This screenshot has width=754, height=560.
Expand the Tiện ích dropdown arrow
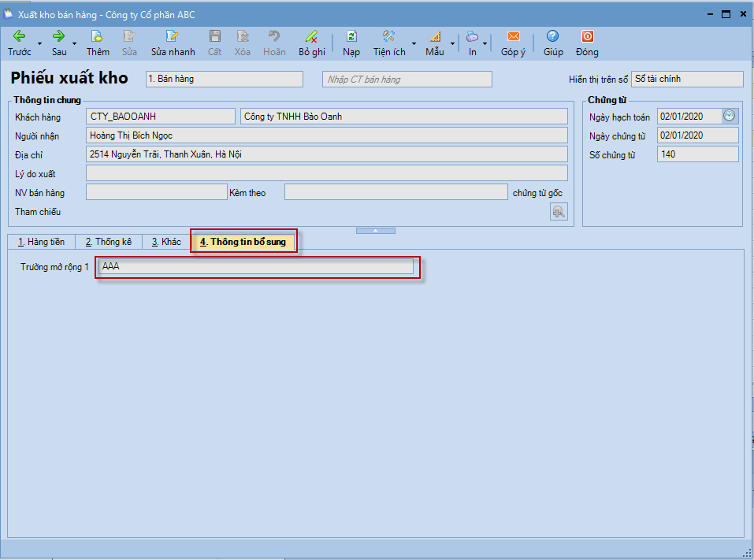coord(414,43)
